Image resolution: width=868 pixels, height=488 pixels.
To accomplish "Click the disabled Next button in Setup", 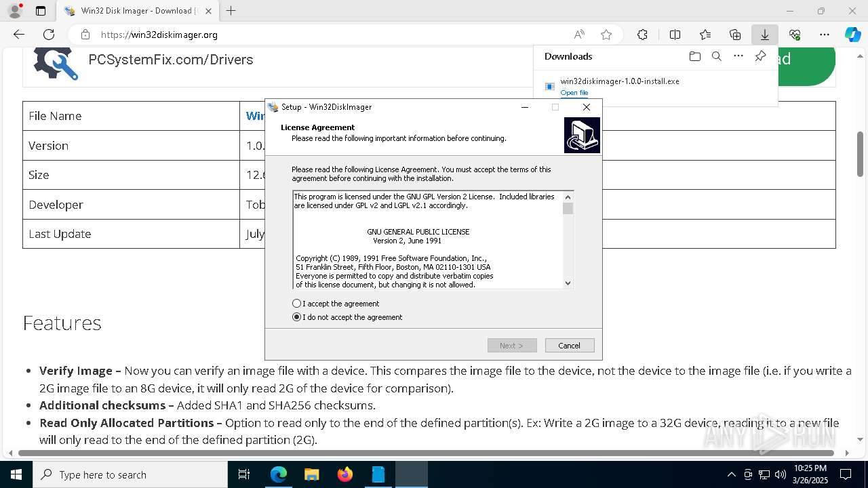I will pos(512,346).
